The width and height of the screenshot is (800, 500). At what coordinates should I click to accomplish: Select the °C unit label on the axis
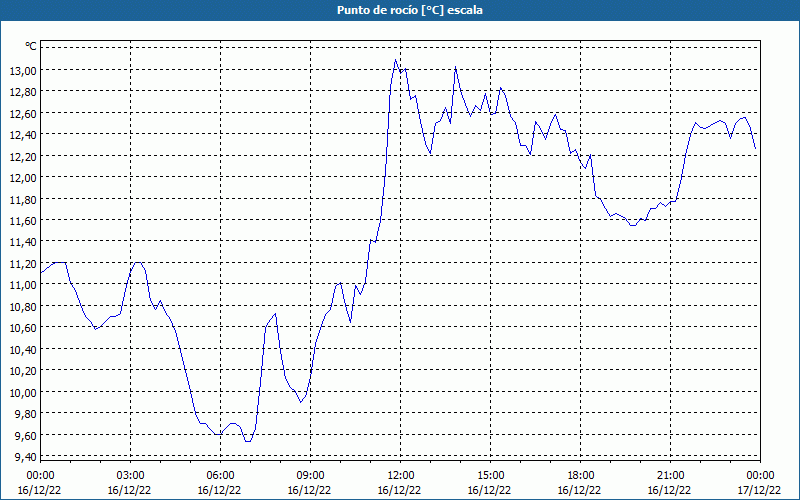[31, 46]
